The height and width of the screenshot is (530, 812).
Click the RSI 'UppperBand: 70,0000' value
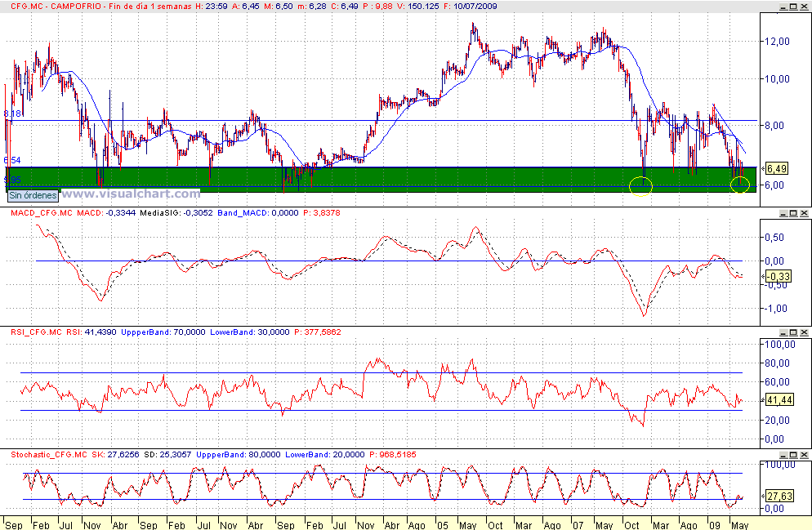coord(163,332)
